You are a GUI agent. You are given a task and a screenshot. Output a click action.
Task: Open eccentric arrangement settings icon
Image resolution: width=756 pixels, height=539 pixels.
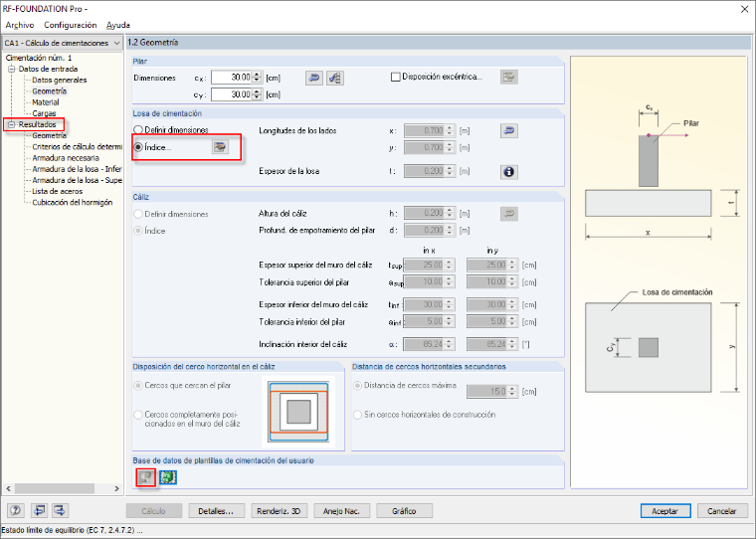coord(508,77)
